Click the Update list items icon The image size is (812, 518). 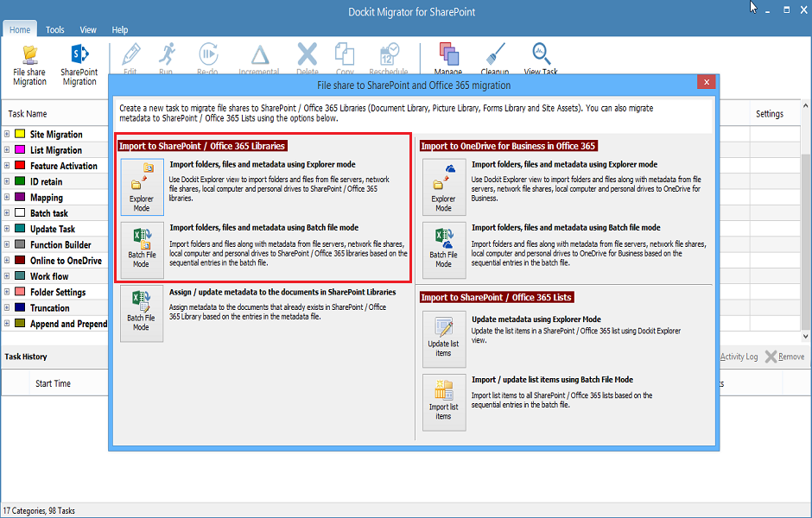coord(443,338)
